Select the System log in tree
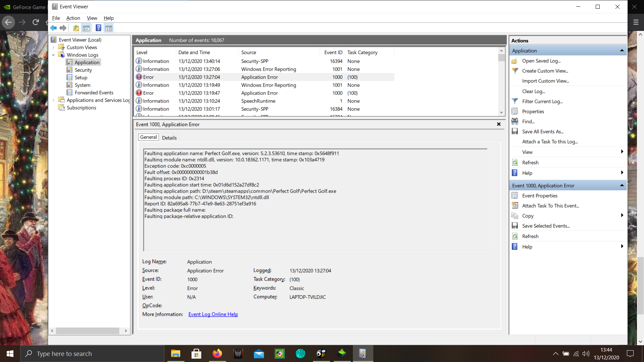The width and height of the screenshot is (644, 362). (x=82, y=85)
